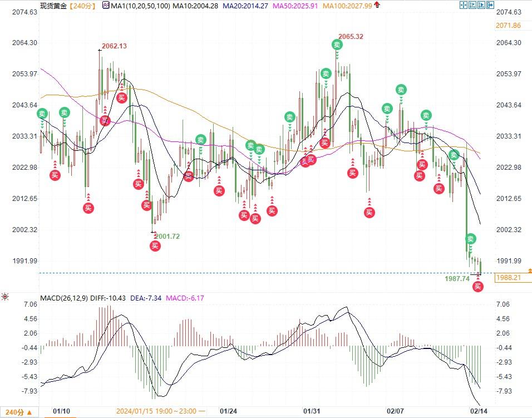Click the 1988.21 current price label
Viewport: 532px width, 418px height.
[508, 277]
